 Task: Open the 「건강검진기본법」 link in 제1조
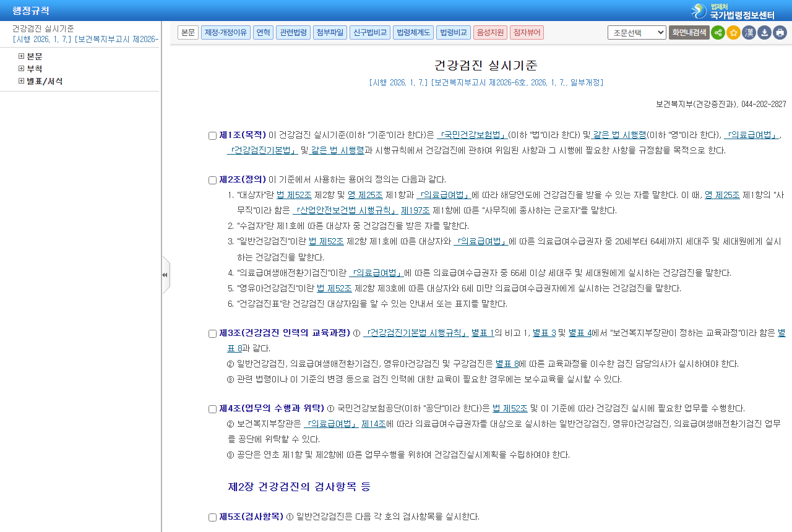click(x=262, y=150)
